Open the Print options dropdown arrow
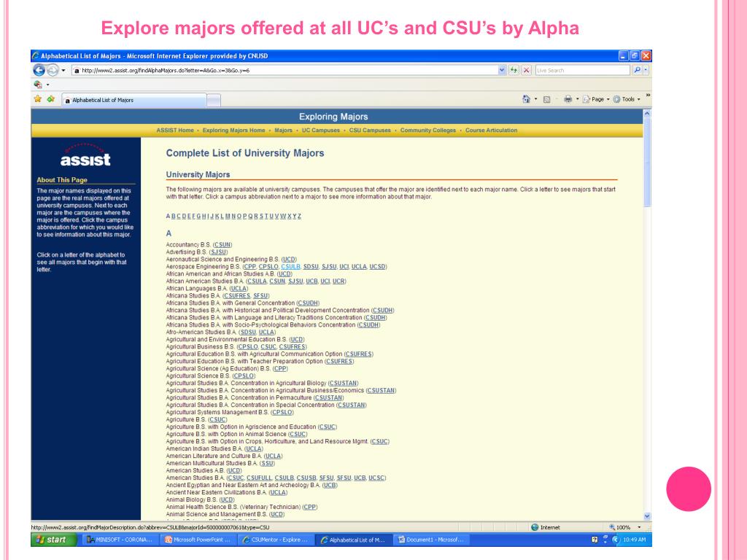 coord(578,99)
